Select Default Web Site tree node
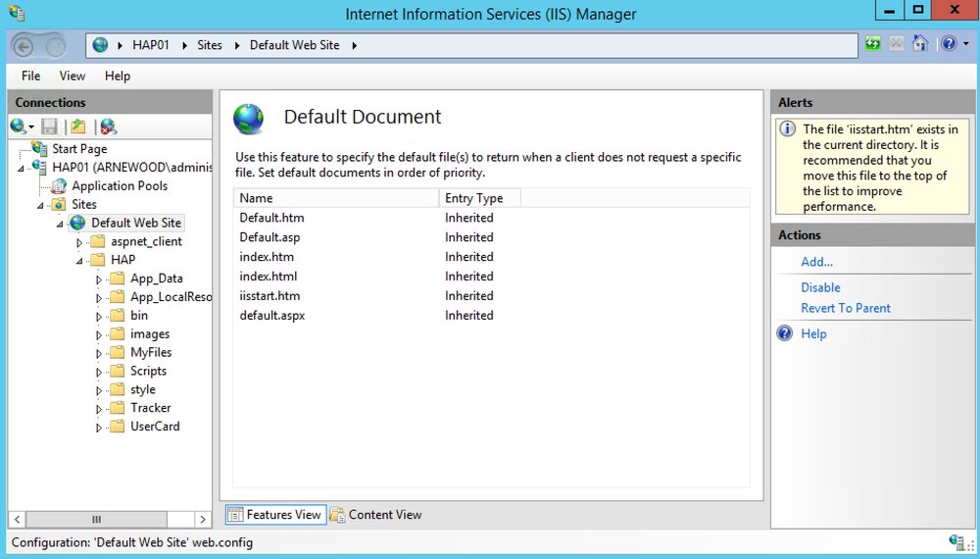Image resolution: width=980 pixels, height=559 pixels. 136,223
